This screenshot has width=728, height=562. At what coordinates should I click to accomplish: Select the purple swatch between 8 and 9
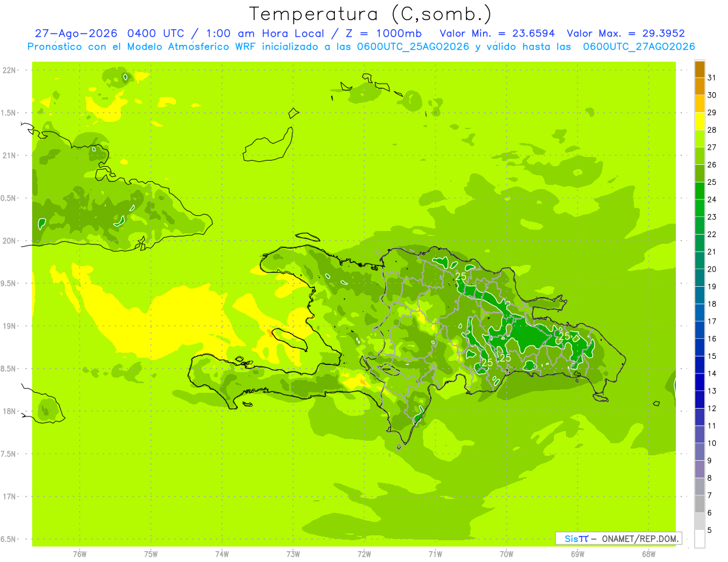[699, 469]
